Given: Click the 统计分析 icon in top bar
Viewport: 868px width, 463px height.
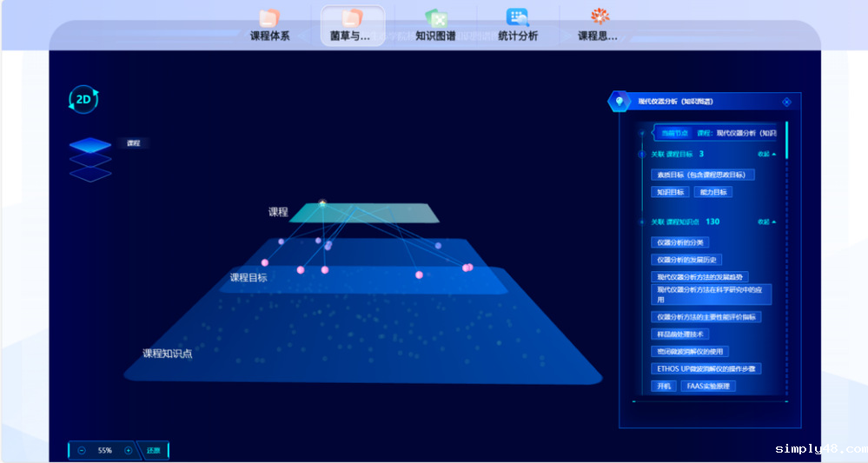Looking at the screenshot, I should click(518, 17).
